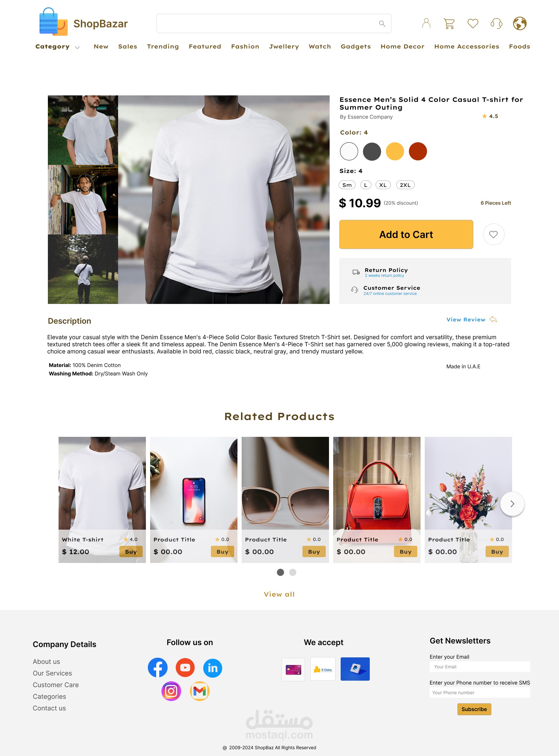Open the wishlist heart in header

coord(473,23)
